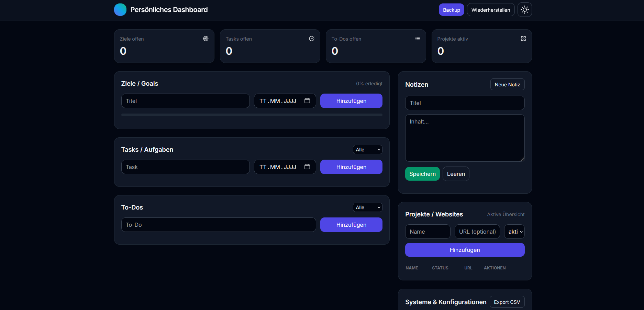644x310 pixels.
Task: Expand the Tasks filter dropdown 'Alle'
Action: (x=367, y=150)
